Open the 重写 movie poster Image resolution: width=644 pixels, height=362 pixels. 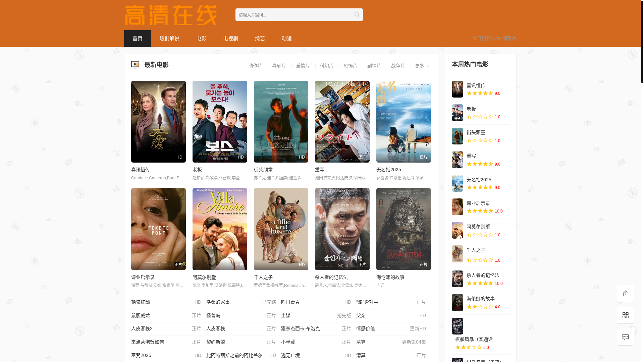342,122
